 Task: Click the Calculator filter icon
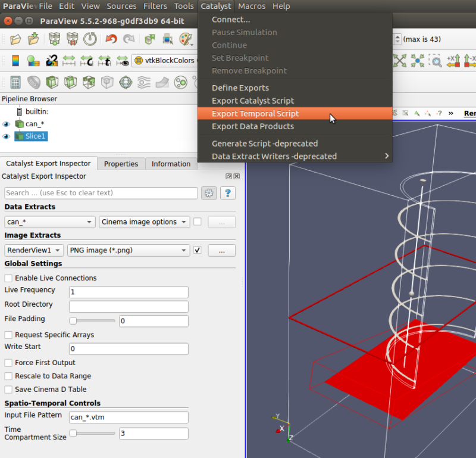point(15,82)
